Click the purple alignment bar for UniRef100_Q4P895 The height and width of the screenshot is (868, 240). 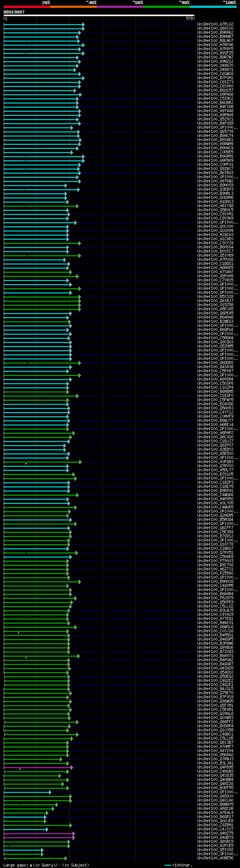(38, 767)
